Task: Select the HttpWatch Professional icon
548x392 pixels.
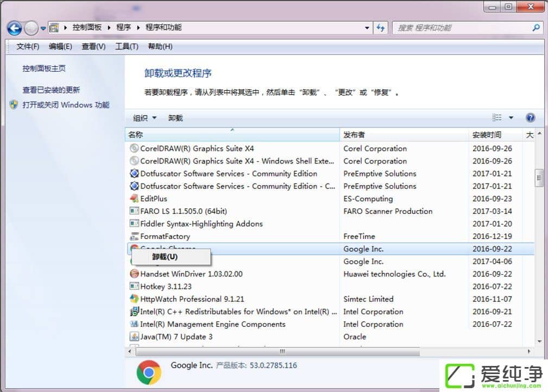Action: (134, 299)
